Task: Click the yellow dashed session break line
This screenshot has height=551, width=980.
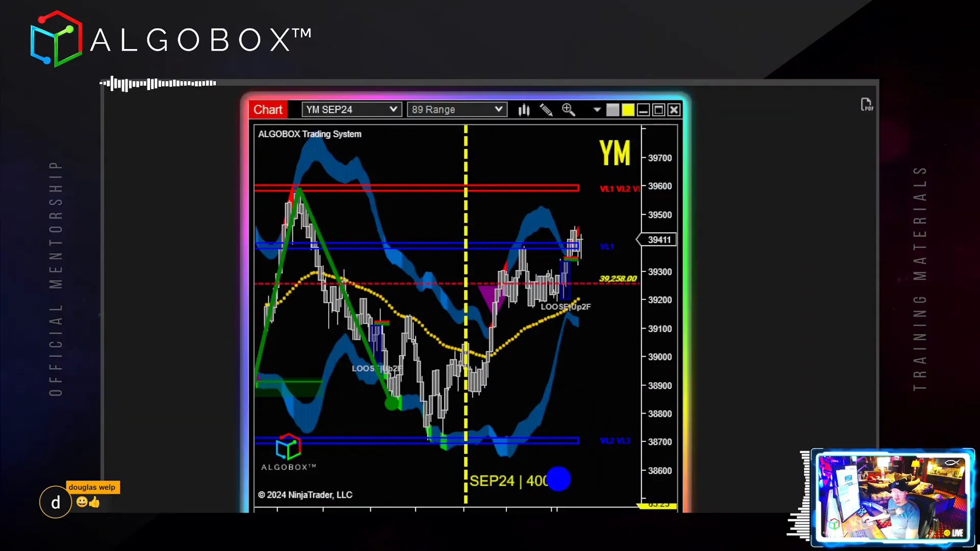Action: pos(465,314)
